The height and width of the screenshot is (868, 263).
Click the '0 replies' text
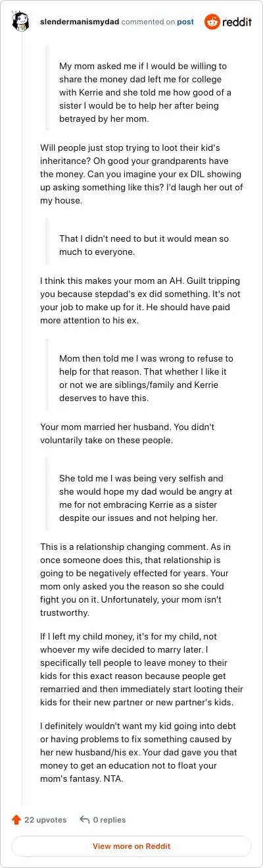109,820
